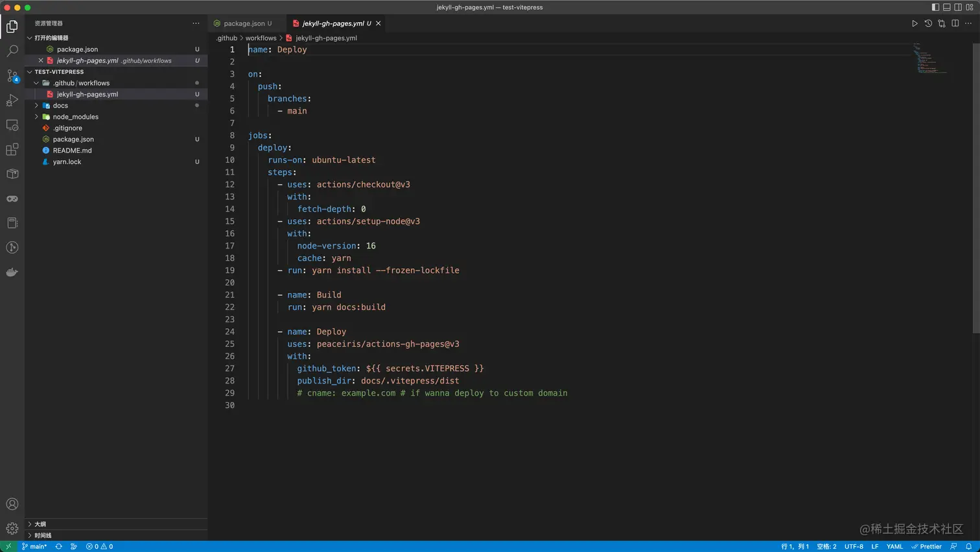
Task: Split the editor to the right
Action: (955, 23)
